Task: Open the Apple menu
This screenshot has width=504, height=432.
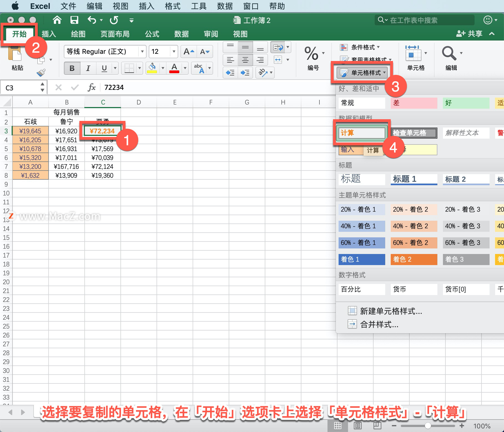Action: tap(15, 6)
